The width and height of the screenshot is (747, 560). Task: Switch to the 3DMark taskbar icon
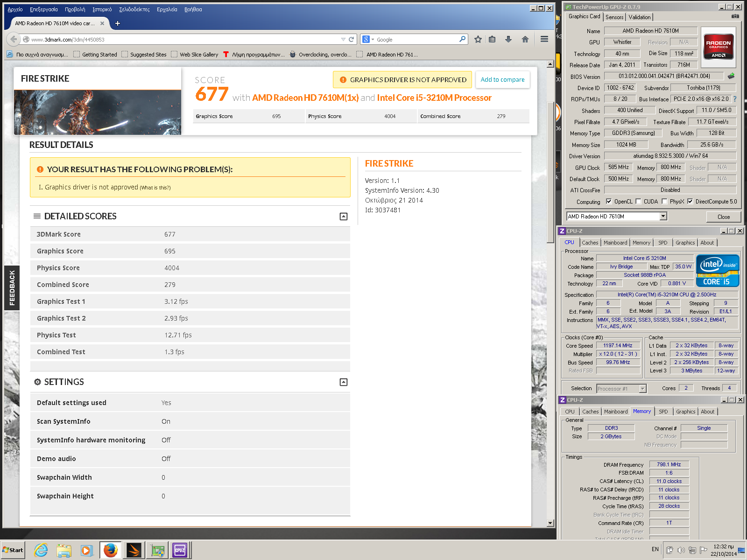tap(134, 551)
